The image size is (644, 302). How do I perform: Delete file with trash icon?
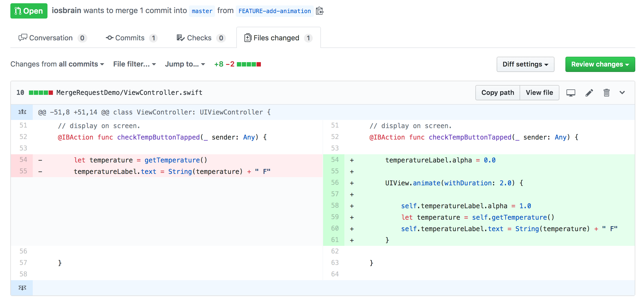click(606, 93)
